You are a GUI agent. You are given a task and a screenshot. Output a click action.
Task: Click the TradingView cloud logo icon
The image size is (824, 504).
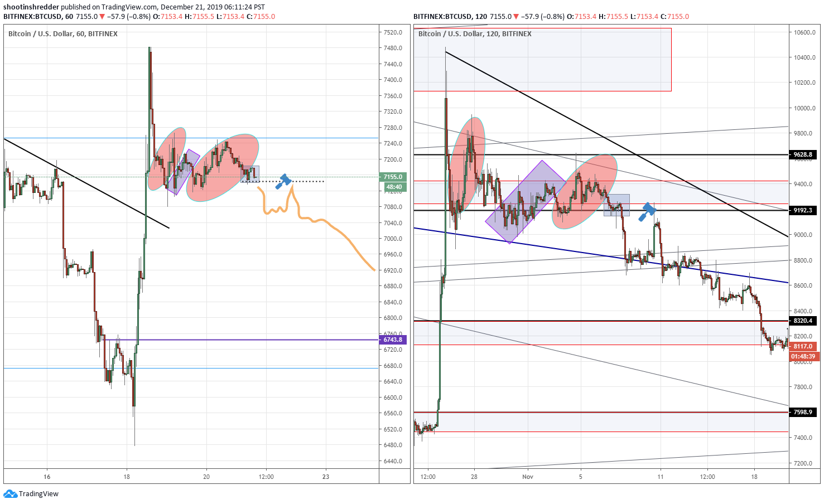[10, 494]
